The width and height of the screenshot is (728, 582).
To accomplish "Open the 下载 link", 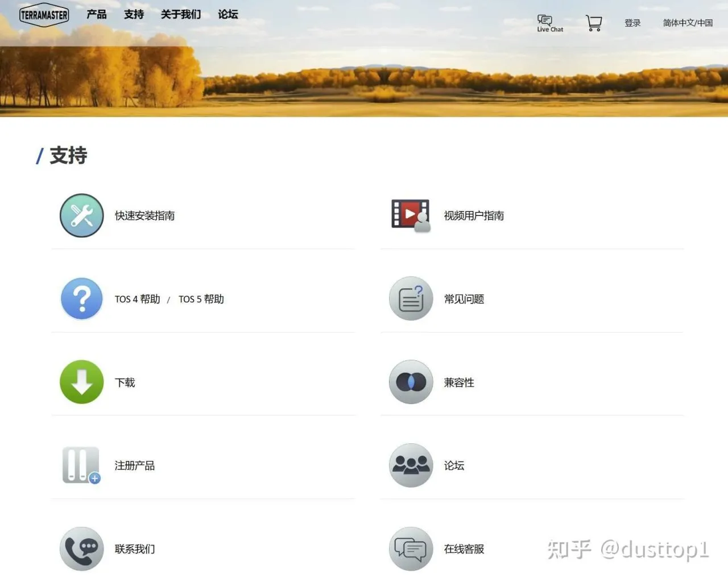I will (x=125, y=383).
